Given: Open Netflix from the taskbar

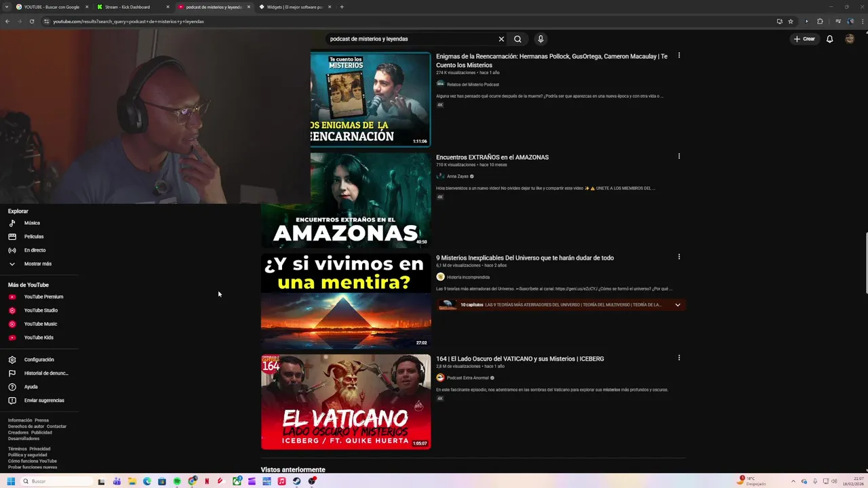Looking at the screenshot, I should [x=207, y=481].
